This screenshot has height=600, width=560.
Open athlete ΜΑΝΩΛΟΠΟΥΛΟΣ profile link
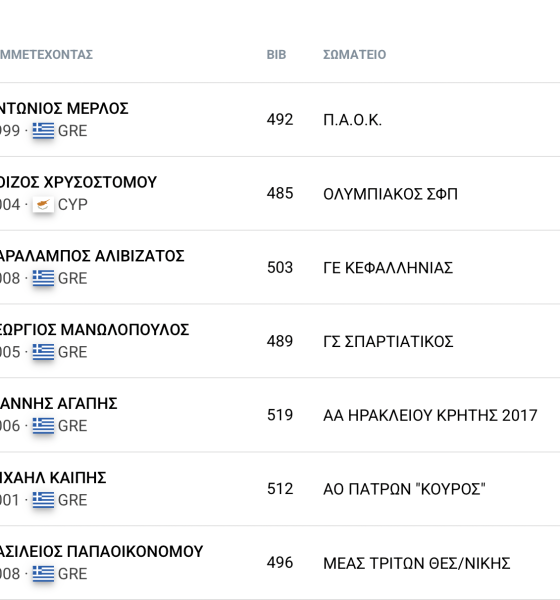[94, 330]
